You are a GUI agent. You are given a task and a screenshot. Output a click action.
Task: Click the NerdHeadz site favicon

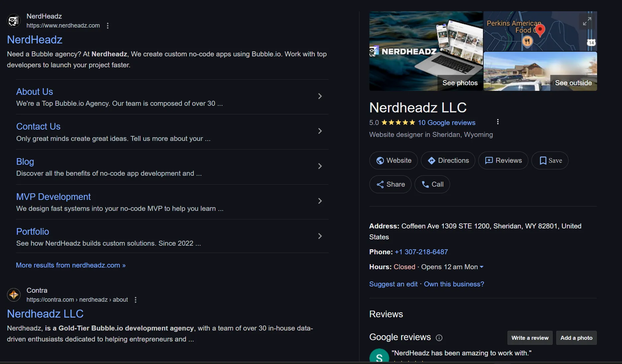14,21
